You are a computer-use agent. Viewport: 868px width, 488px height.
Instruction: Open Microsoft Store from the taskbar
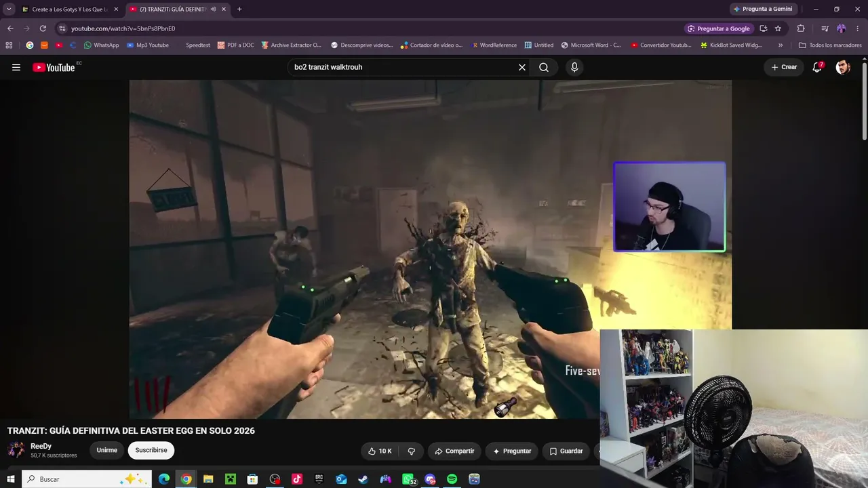point(252,479)
